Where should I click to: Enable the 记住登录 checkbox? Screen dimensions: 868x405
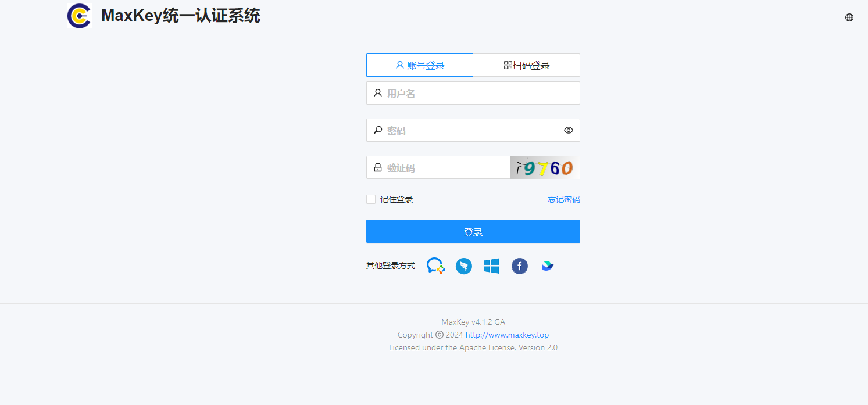click(x=371, y=199)
